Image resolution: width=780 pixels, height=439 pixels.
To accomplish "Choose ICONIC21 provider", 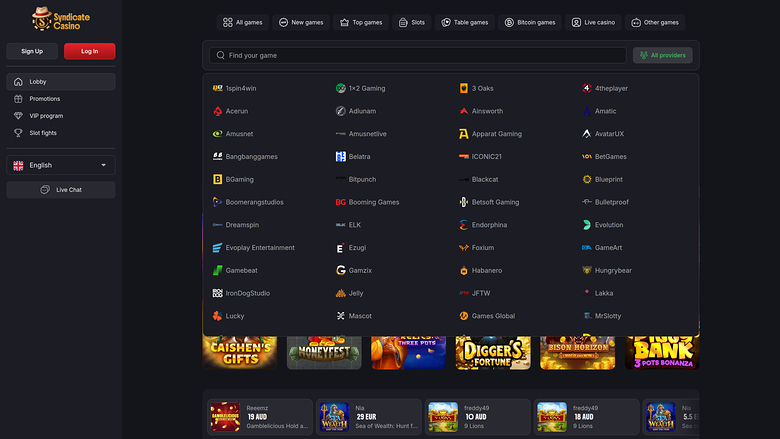I will tap(481, 156).
